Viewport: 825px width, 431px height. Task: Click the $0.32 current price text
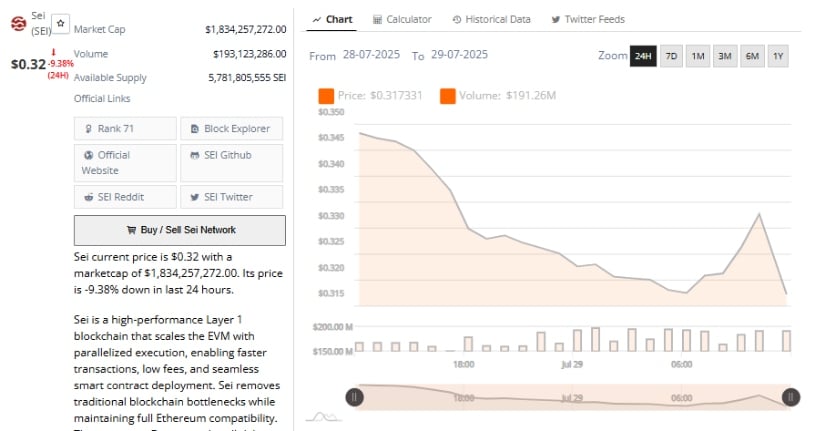28,64
